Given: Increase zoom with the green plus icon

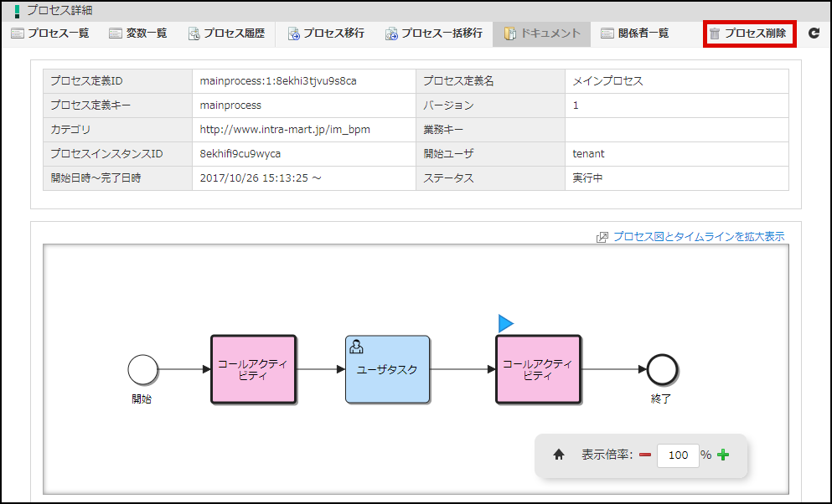Looking at the screenshot, I should 723,455.
